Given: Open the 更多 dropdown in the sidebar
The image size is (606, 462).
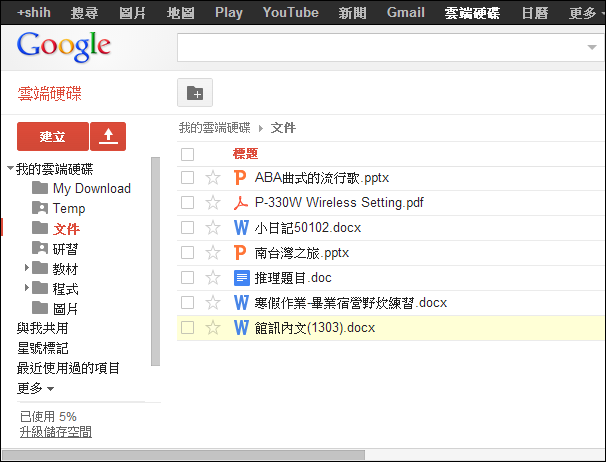Looking at the screenshot, I should coord(35,388).
